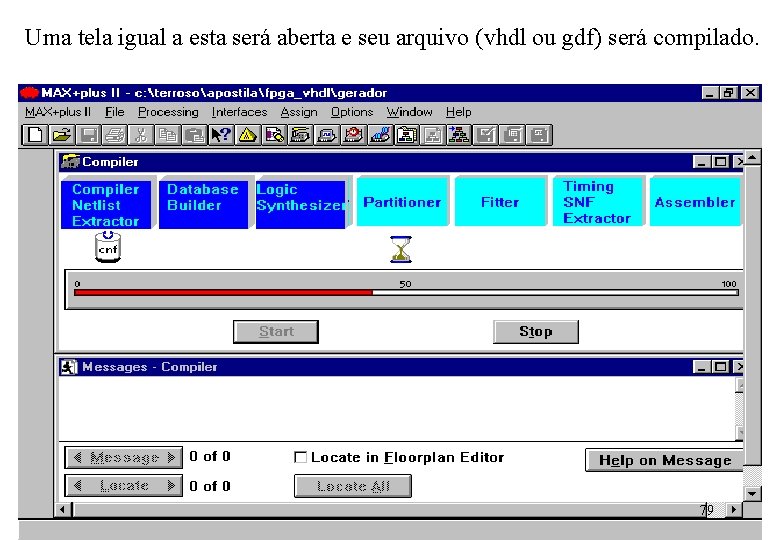Click the Save and Compile toolbar icon
This screenshot has height=540, width=780.
coord(512,135)
